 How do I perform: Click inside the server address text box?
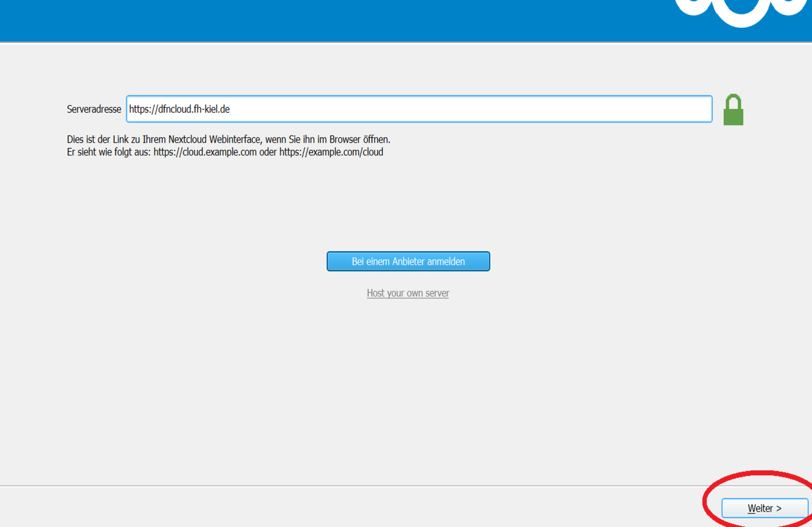click(419, 109)
